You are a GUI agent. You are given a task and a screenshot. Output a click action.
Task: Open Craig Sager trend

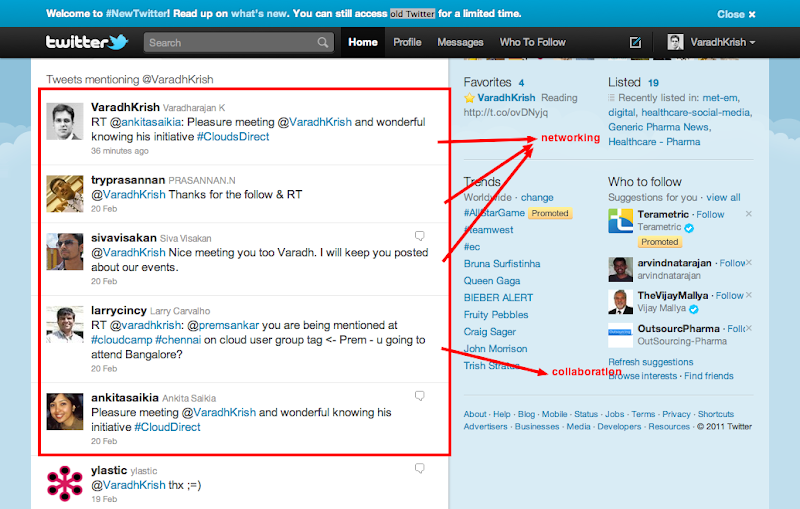(x=490, y=332)
